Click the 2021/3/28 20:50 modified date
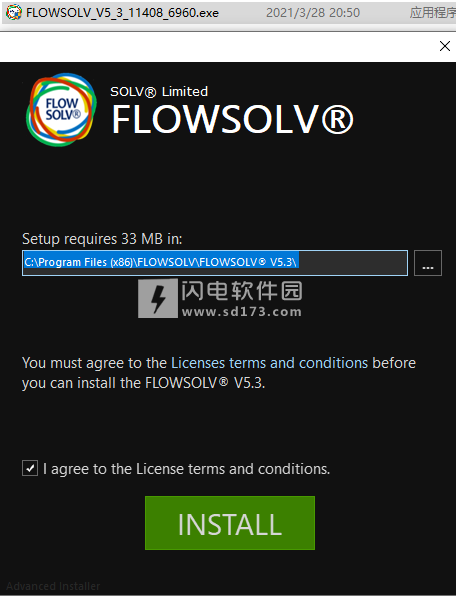The width and height of the screenshot is (456, 596). coord(313,13)
